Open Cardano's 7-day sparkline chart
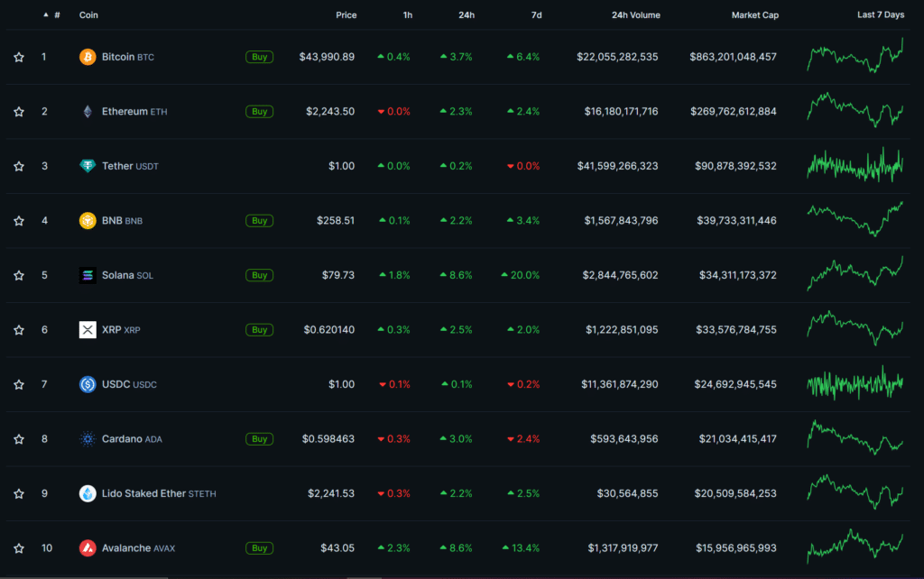Screen dimensions: 924x579 pyautogui.click(x=855, y=437)
